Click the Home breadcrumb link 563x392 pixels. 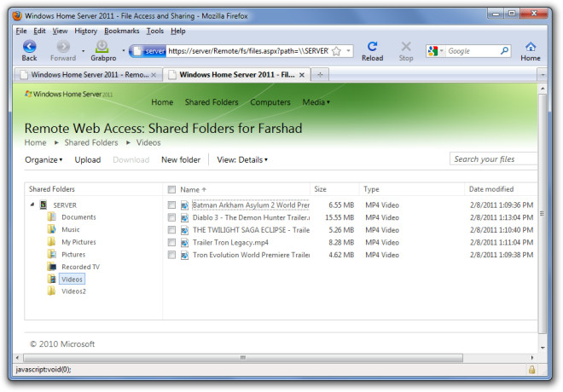coord(35,143)
